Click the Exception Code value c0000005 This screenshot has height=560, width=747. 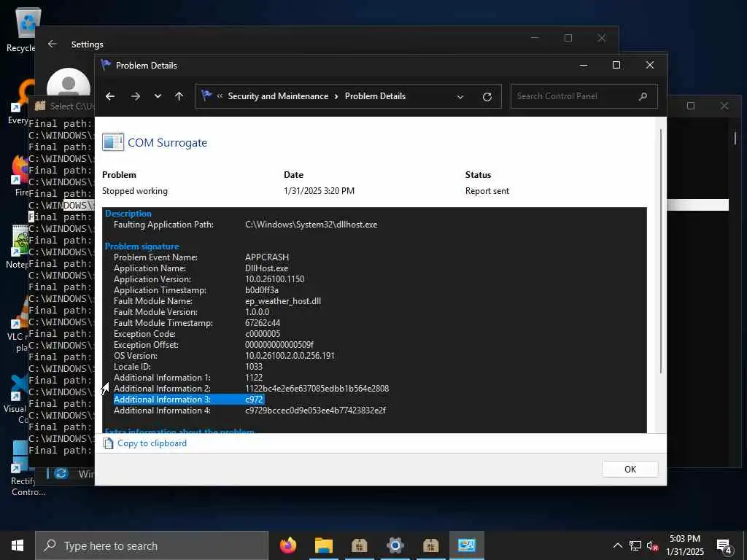click(263, 334)
